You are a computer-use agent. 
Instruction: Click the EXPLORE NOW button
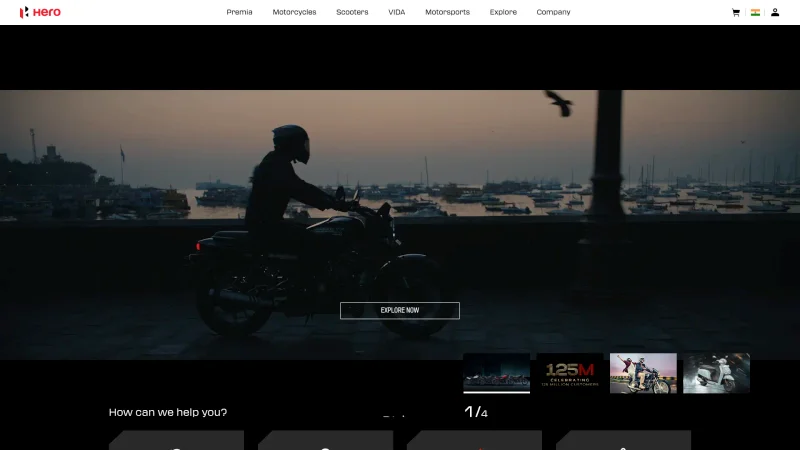(x=399, y=310)
